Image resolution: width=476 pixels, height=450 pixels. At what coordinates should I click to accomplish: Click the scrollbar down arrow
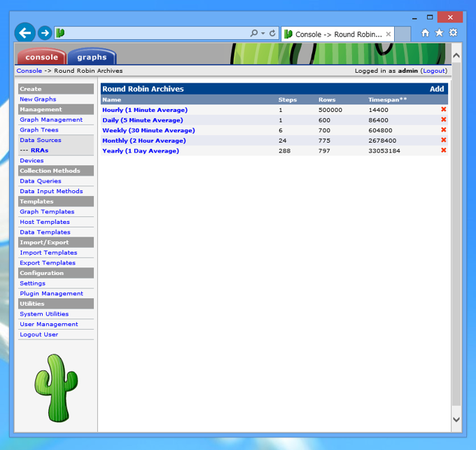coord(456,419)
